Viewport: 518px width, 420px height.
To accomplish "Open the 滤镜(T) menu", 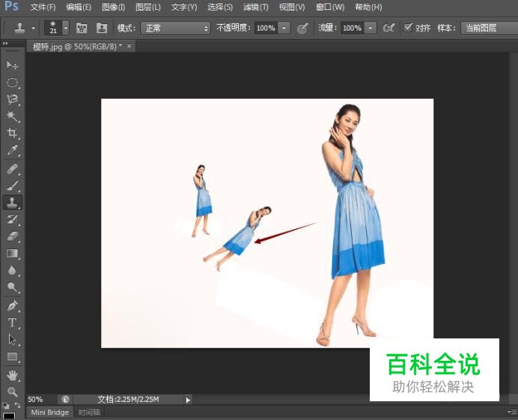I will (x=255, y=7).
